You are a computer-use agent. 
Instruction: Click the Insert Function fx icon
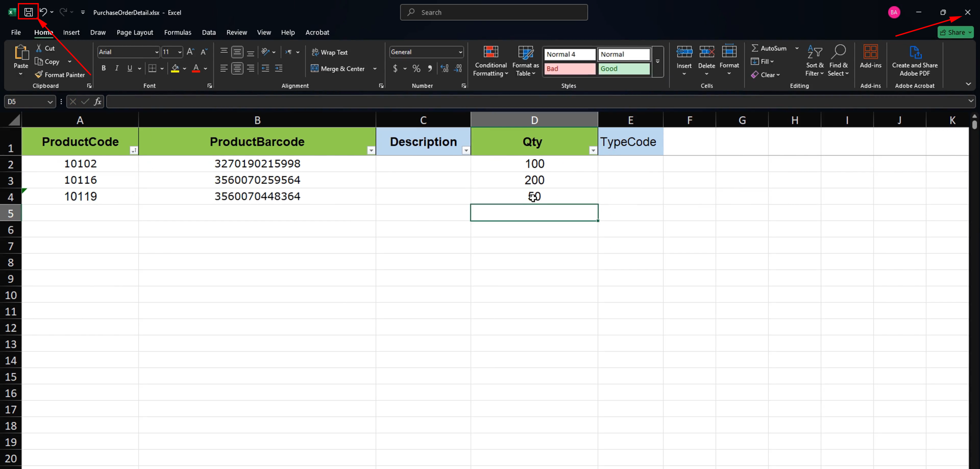(x=98, y=101)
